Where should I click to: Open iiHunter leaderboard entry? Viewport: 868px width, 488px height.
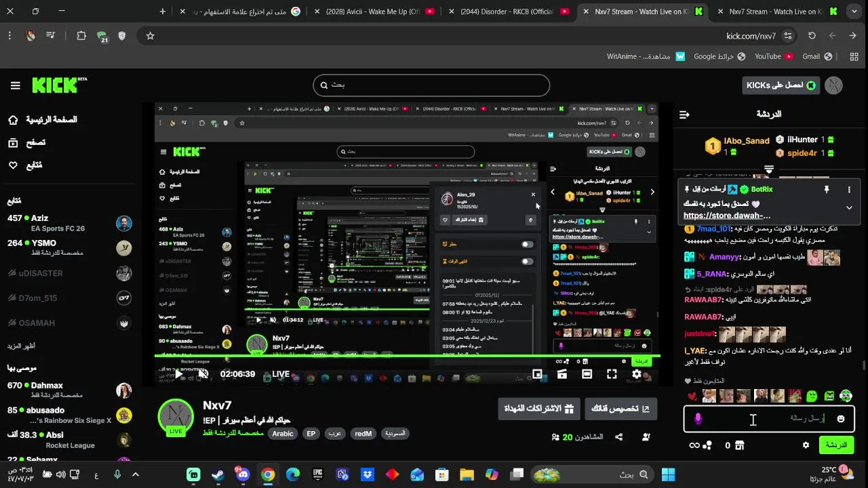pyautogui.click(x=805, y=140)
